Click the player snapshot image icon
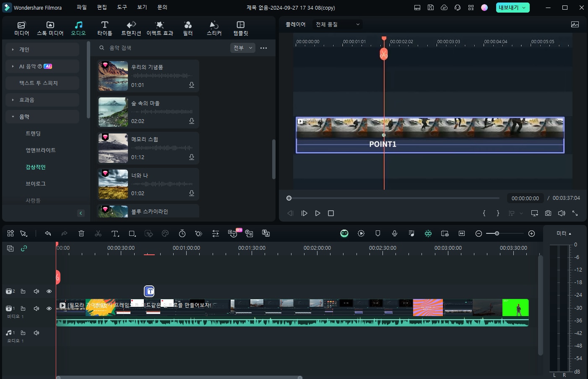 click(x=575, y=24)
